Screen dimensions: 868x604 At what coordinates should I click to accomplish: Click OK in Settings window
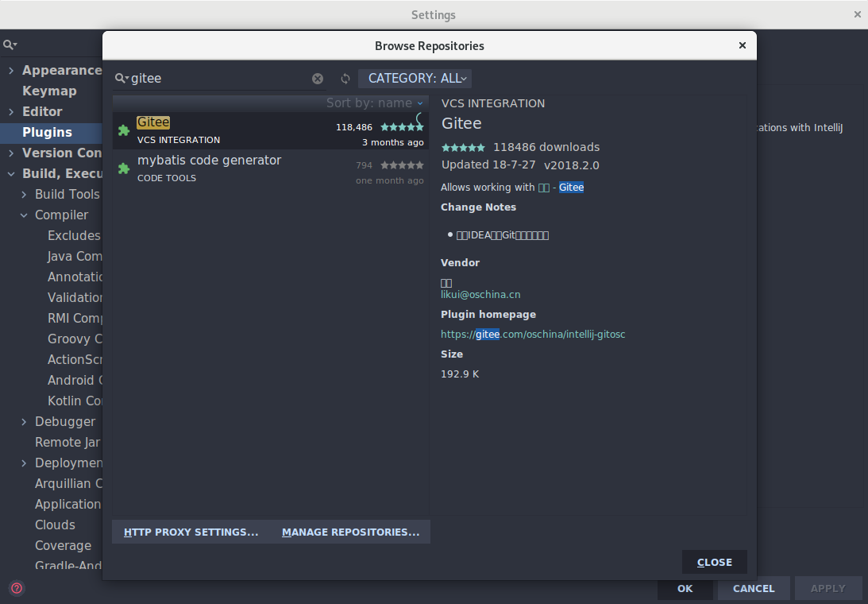pyautogui.click(x=685, y=588)
